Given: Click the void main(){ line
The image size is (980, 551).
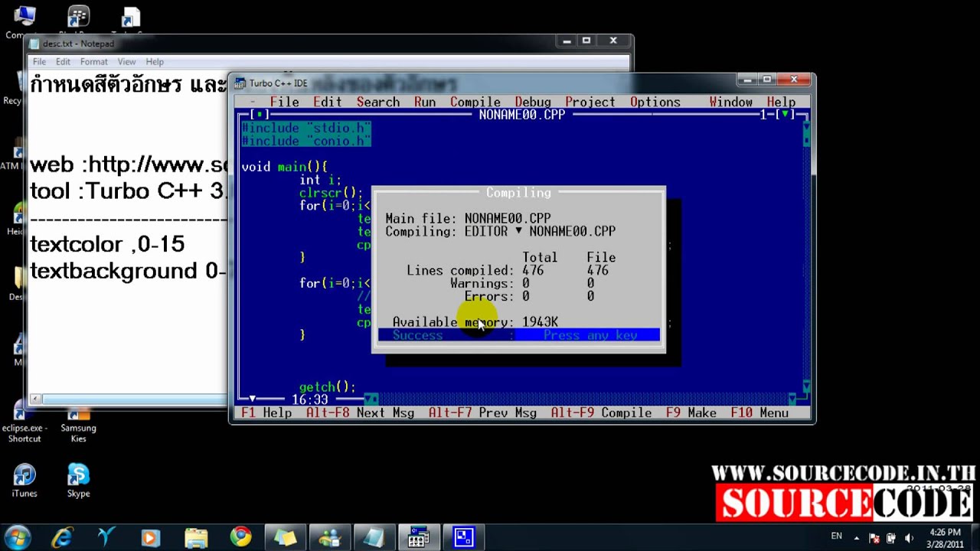Looking at the screenshot, I should (284, 167).
